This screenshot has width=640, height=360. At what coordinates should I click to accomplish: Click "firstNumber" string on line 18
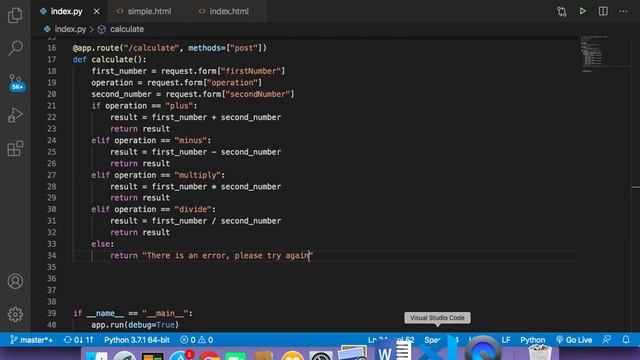pos(251,71)
